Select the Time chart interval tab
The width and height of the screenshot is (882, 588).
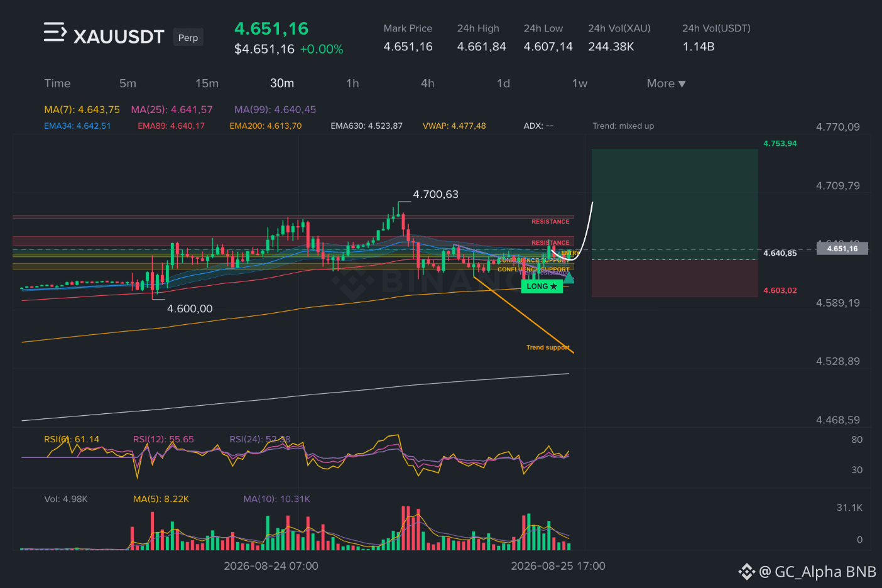[57, 84]
